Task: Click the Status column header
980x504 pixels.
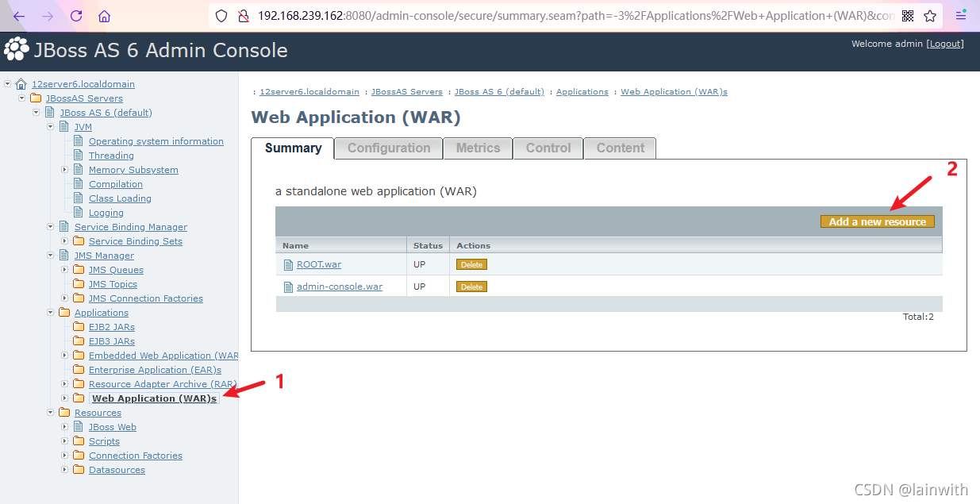Action: [x=428, y=246]
